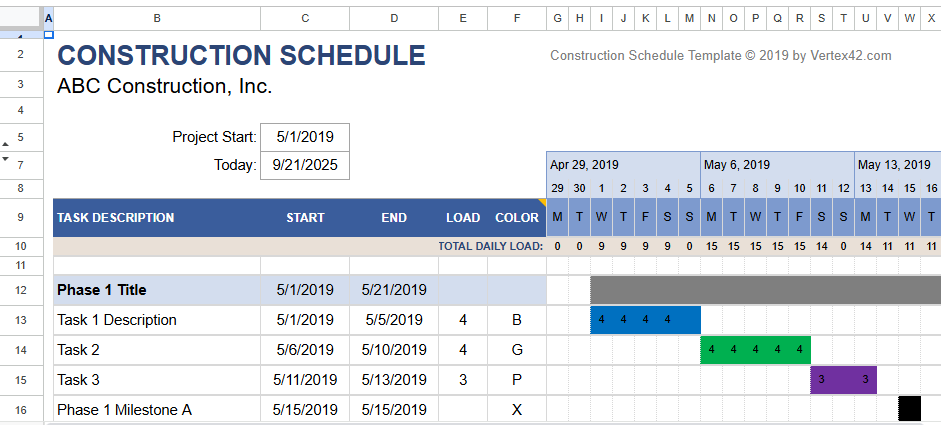Click the blue Task 1 Gantt bar
941x425 pixels.
coord(645,320)
